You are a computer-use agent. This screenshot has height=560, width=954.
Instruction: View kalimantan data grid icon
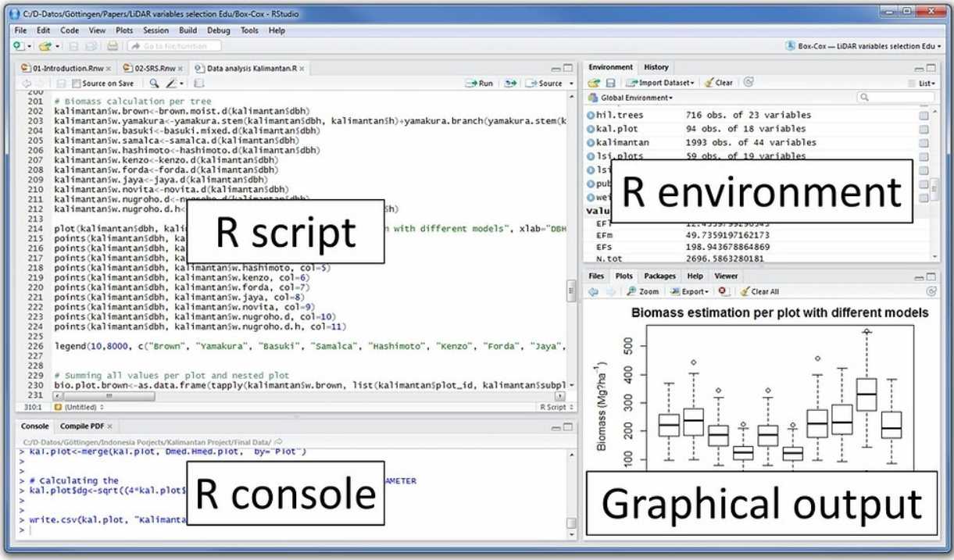(924, 143)
